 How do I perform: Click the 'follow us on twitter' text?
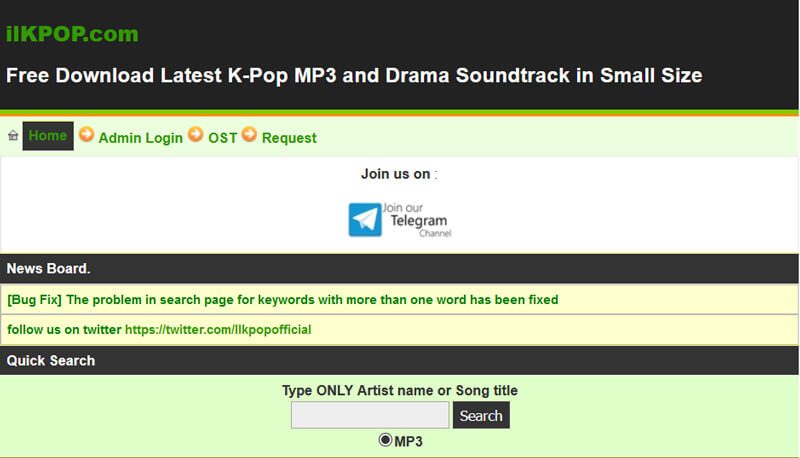tap(64, 329)
